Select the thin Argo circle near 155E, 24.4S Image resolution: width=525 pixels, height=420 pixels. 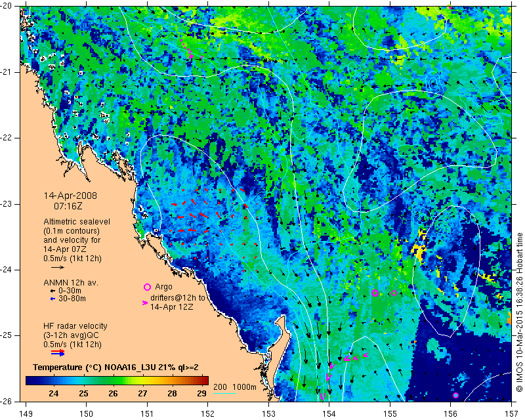point(394,293)
